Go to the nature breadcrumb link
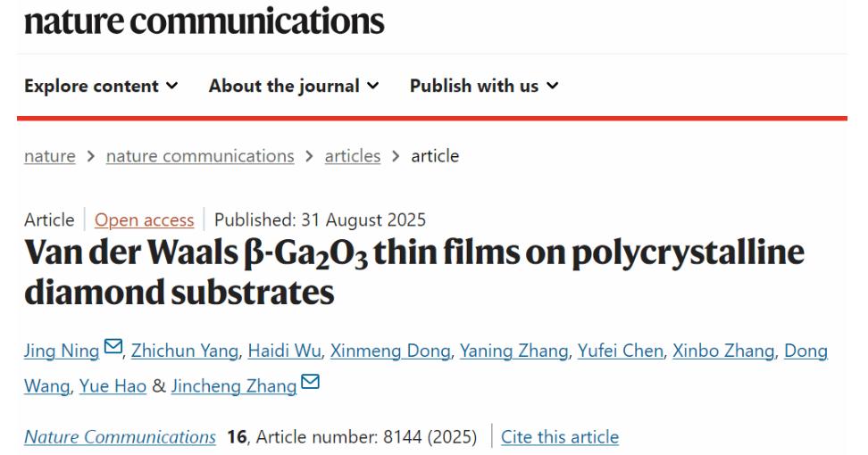 49,156
